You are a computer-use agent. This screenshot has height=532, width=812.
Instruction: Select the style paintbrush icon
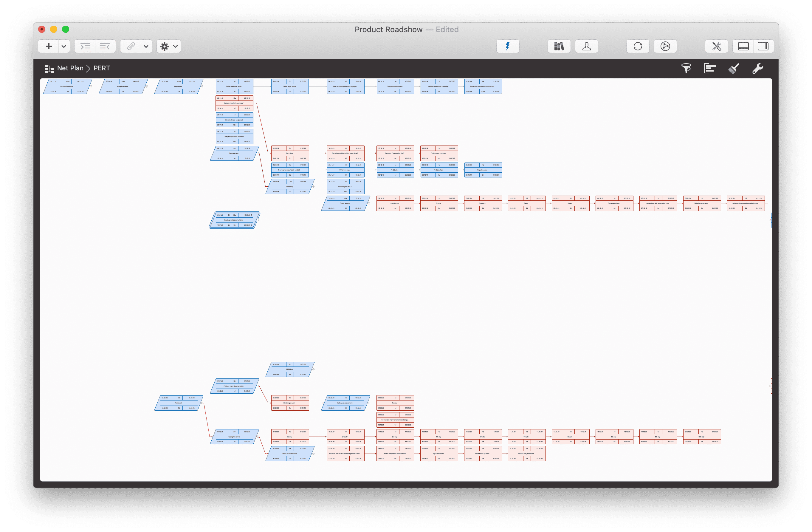tap(734, 68)
